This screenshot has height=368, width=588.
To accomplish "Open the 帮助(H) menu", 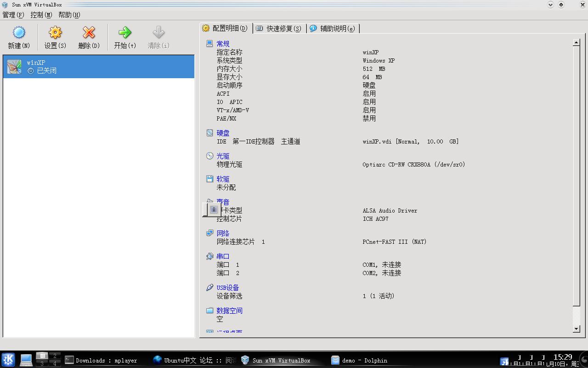I will 69,15.
